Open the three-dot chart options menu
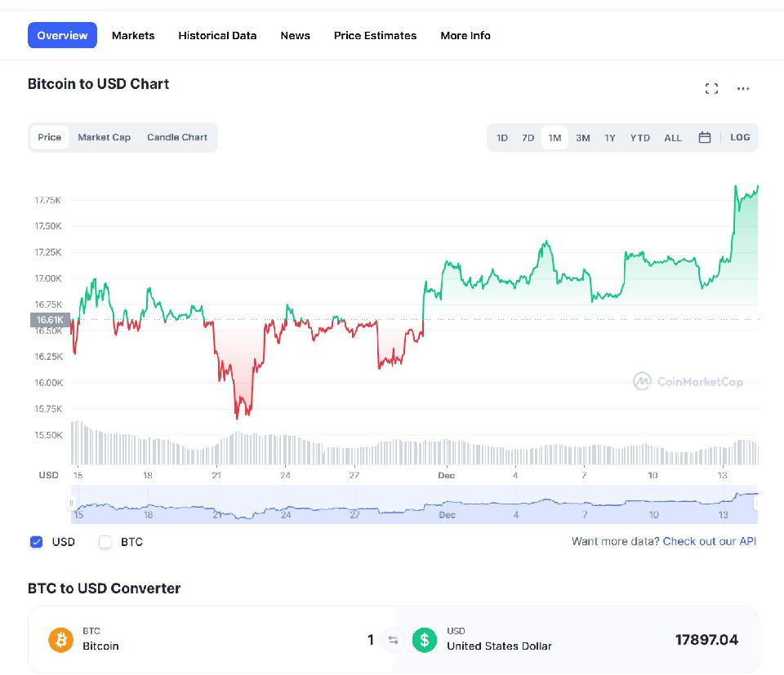This screenshot has width=784, height=675. [x=742, y=89]
